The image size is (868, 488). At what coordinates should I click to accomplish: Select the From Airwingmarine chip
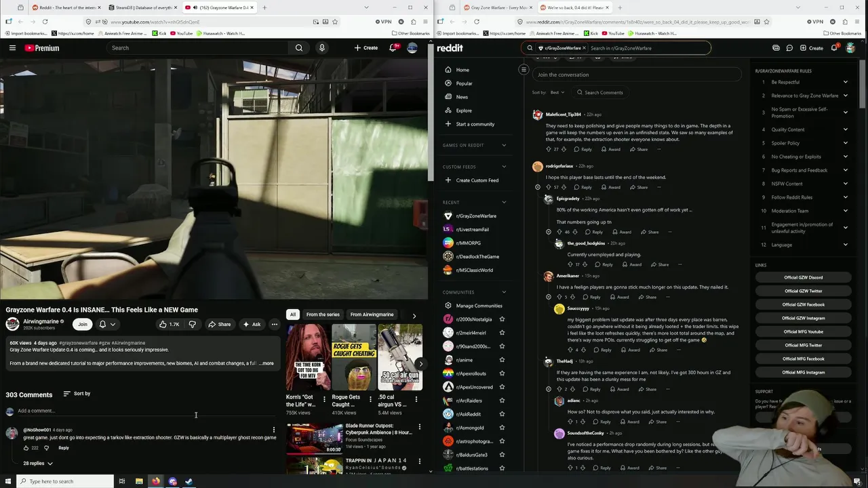[x=372, y=314]
